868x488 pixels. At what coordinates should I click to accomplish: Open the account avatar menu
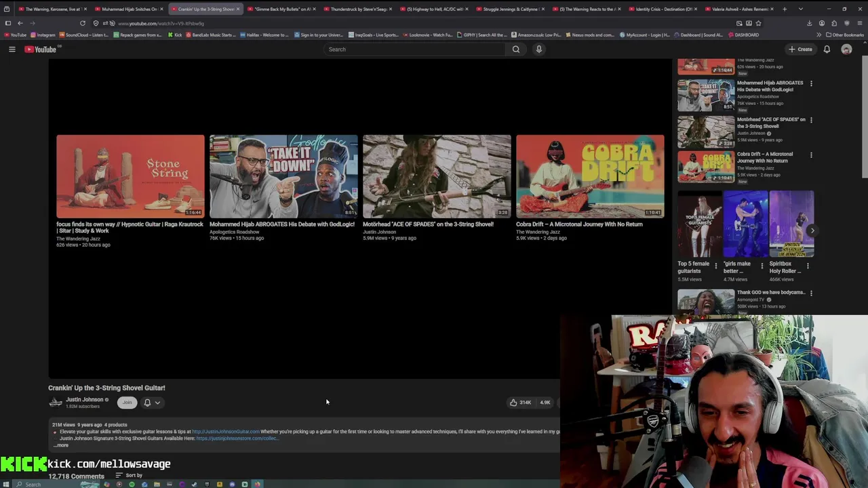846,49
